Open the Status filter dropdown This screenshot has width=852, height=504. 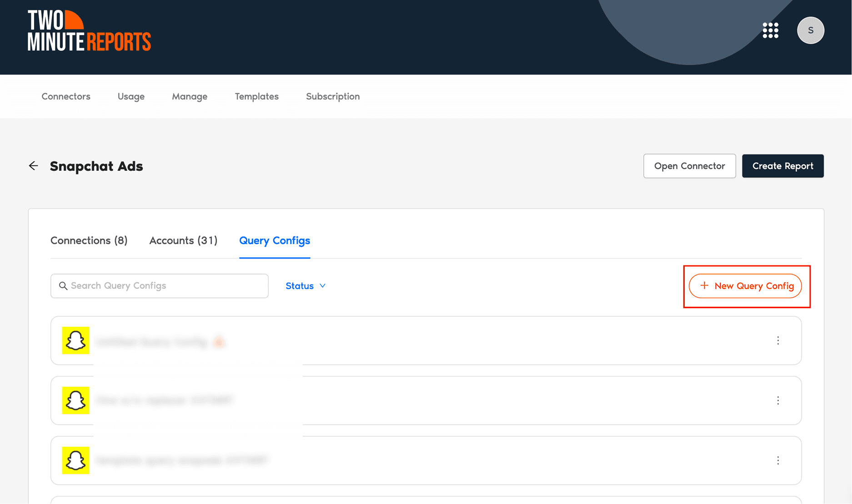[305, 286]
